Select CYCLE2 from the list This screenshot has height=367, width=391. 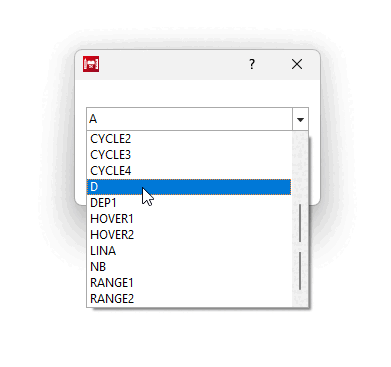click(189, 139)
